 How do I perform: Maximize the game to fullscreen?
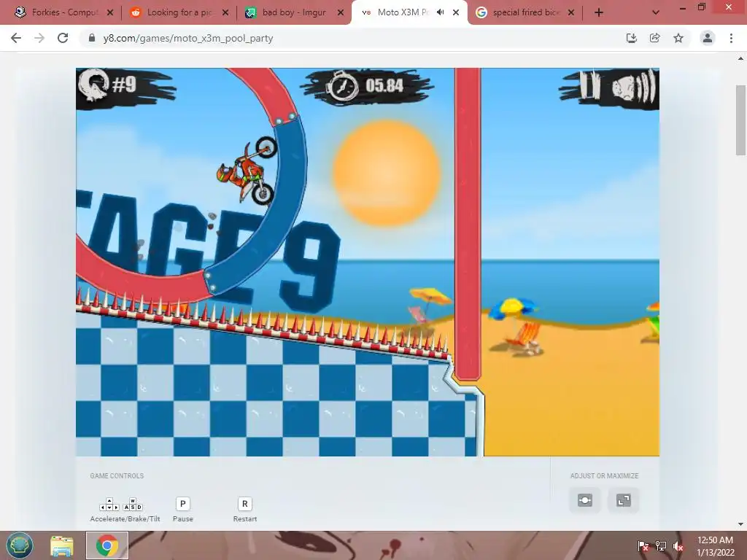[x=623, y=500]
